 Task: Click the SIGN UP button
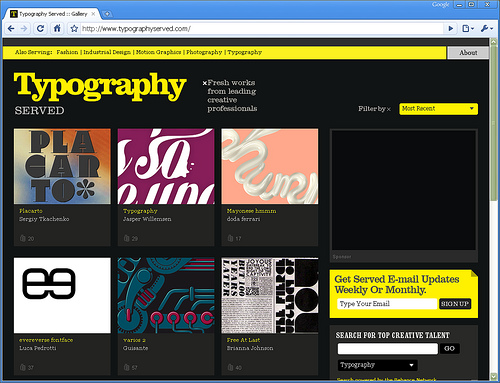pyautogui.click(x=455, y=304)
